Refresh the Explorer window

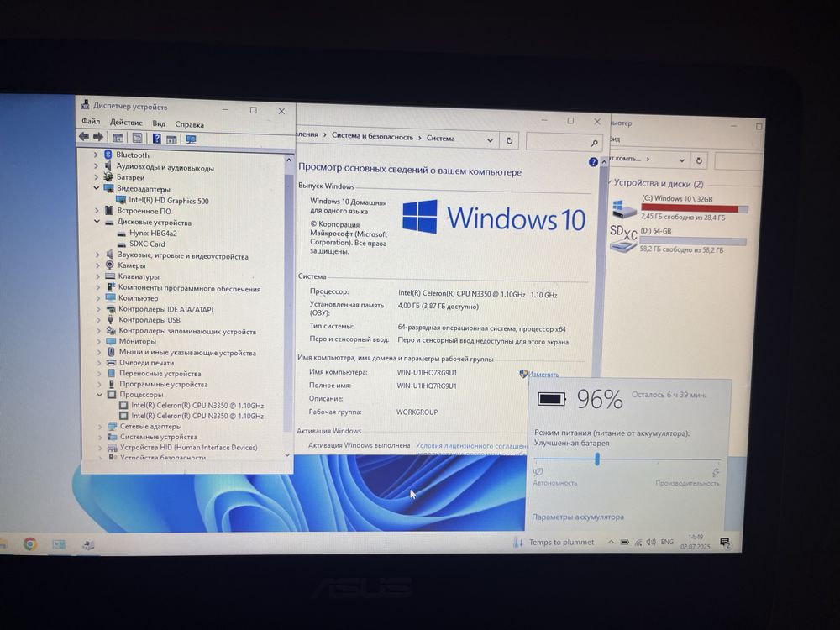(699, 160)
